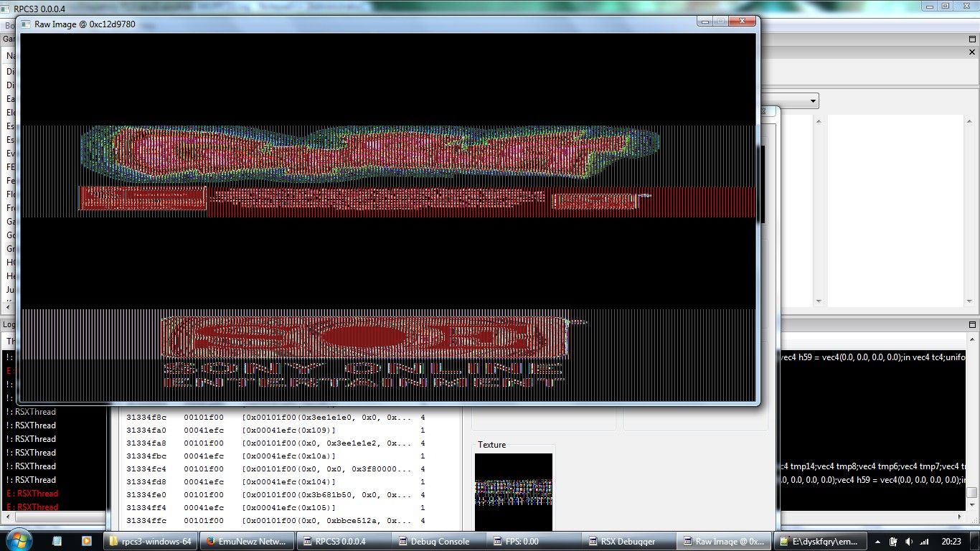Maximize the RPCS3 main window

[x=946, y=6]
